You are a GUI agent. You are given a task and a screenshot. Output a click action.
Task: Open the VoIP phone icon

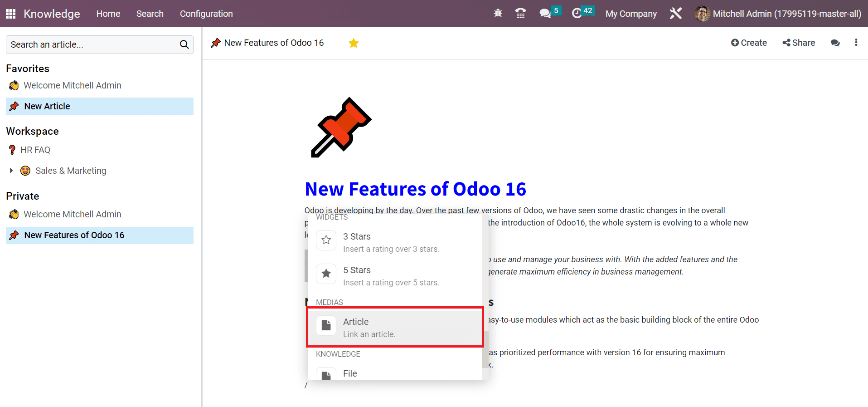click(520, 14)
